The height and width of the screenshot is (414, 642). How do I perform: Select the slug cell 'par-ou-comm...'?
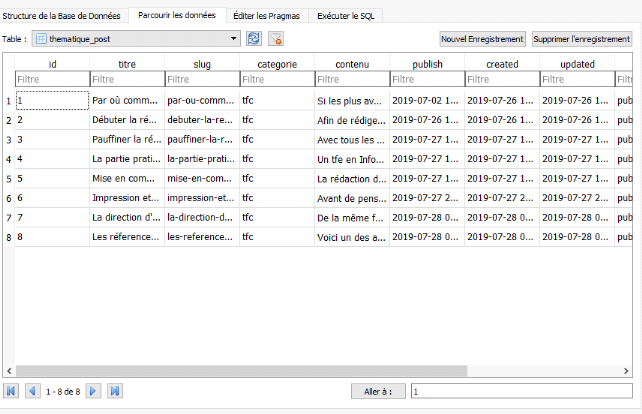(202, 101)
